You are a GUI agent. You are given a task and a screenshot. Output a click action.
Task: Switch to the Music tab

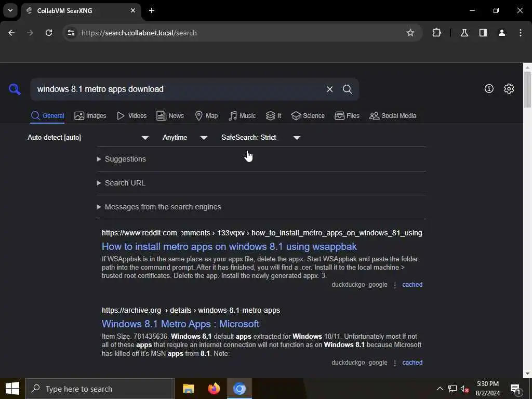pyautogui.click(x=242, y=116)
